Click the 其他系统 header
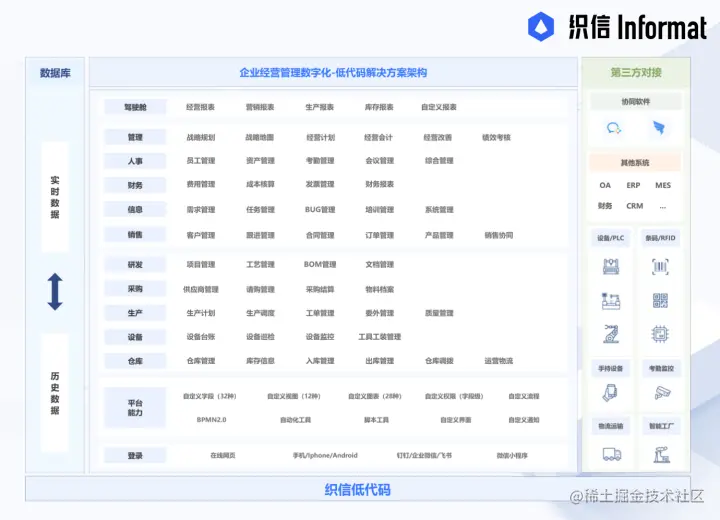The height and width of the screenshot is (520, 720). coord(635,163)
